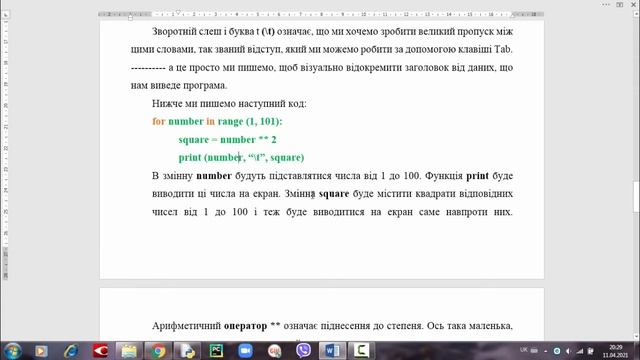
Task: Open the Windows Start menu
Action: click(x=12, y=351)
